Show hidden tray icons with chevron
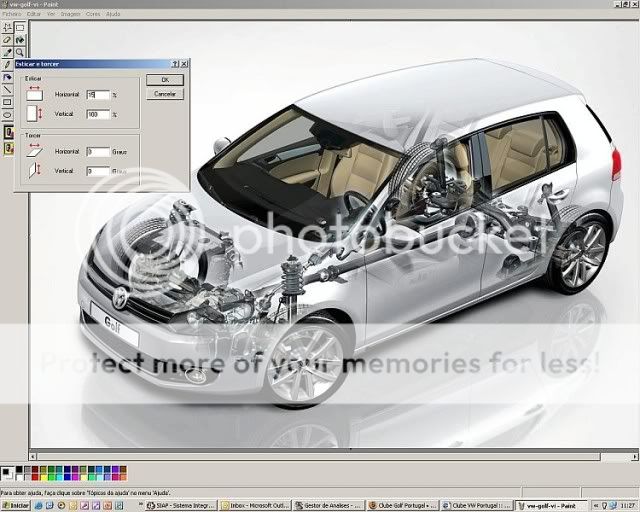The width and height of the screenshot is (640, 512). point(596,506)
